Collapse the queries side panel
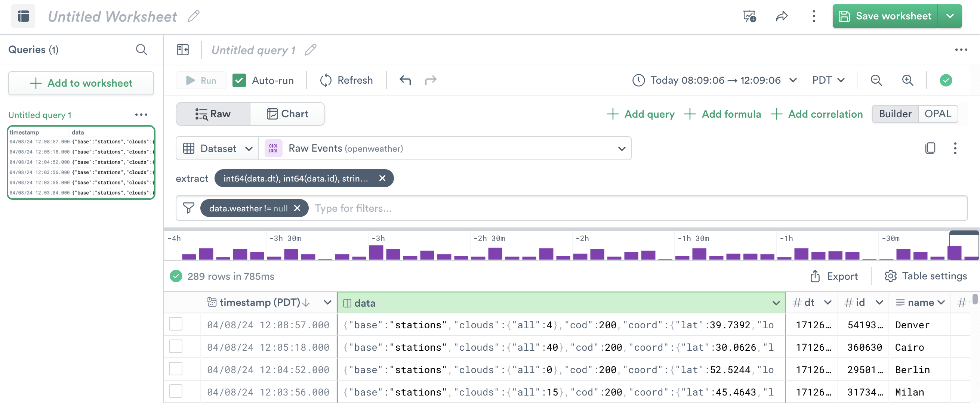The height and width of the screenshot is (403, 980). click(183, 50)
